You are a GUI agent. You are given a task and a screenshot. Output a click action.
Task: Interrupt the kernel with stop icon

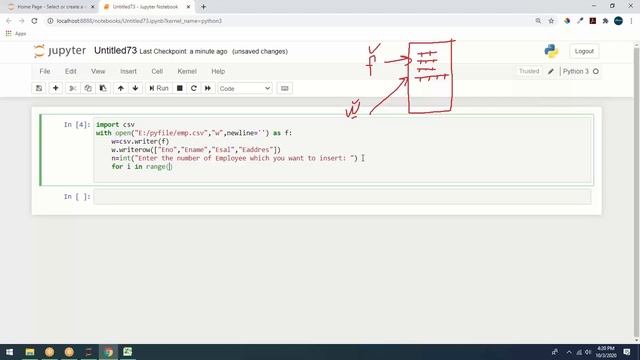(x=180, y=88)
